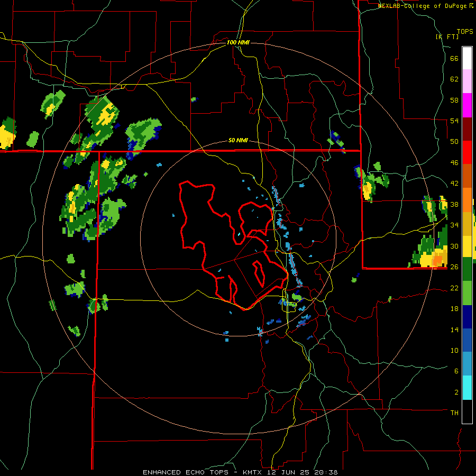Click the medium blue legend swatch
The image size is (476, 476).
point(467,341)
